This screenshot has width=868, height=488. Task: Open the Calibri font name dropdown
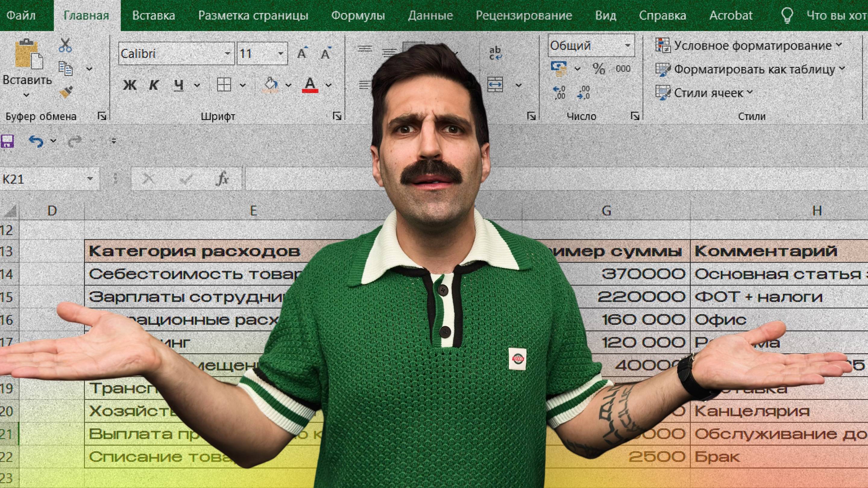tap(228, 53)
